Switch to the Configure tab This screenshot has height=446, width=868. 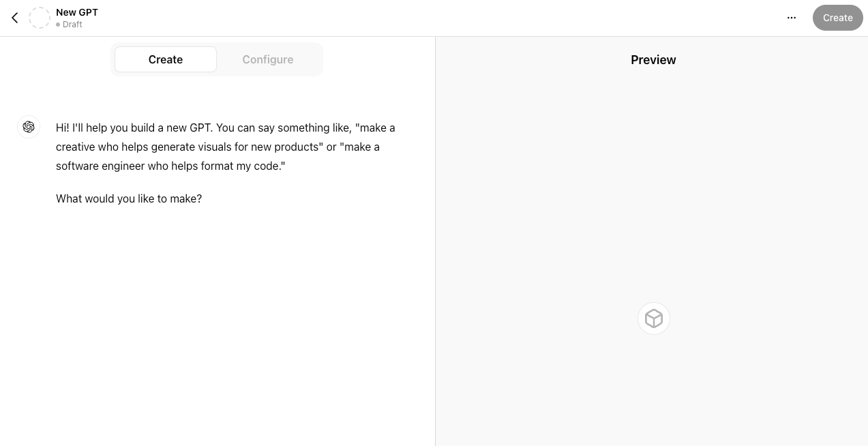pyautogui.click(x=268, y=59)
